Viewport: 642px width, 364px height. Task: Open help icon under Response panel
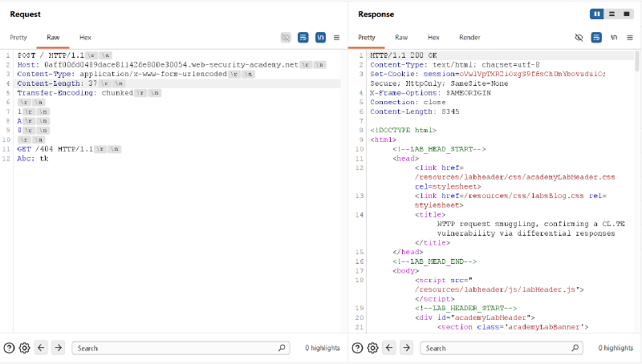coord(357,348)
